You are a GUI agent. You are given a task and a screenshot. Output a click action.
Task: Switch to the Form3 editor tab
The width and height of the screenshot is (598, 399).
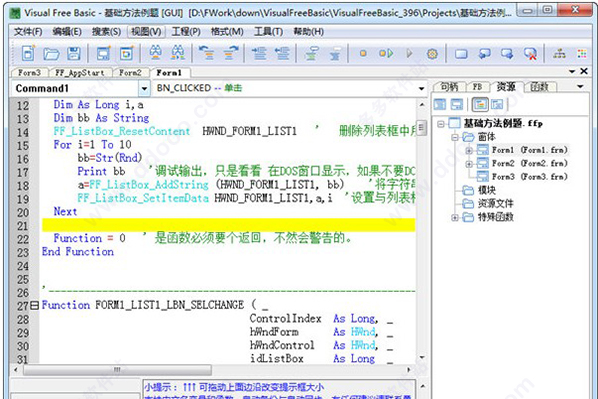pos(29,72)
